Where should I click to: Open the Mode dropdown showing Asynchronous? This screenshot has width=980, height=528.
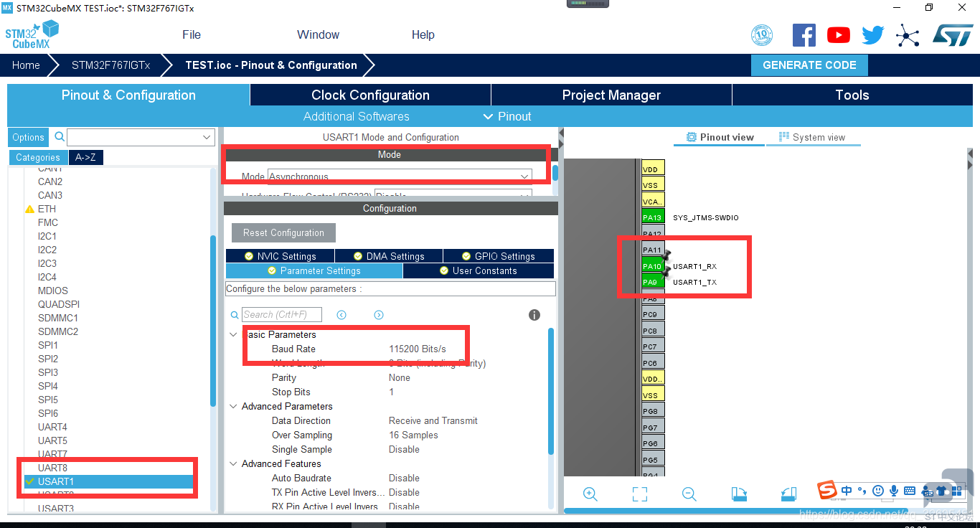pos(400,176)
